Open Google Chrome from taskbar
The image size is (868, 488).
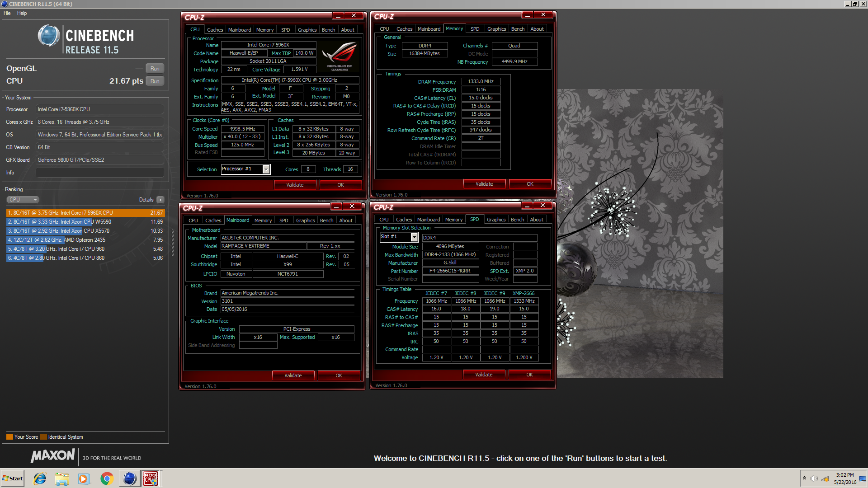(107, 479)
